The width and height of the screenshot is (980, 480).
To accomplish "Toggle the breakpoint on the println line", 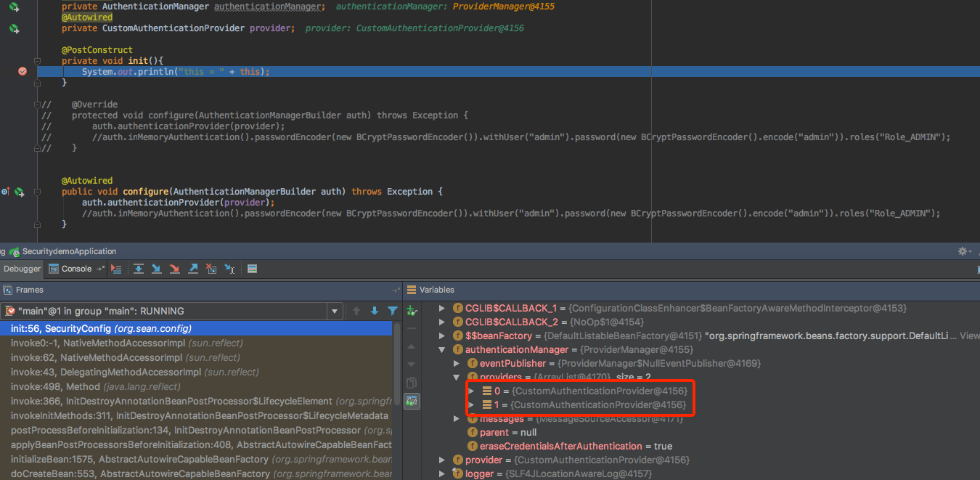I will click(x=22, y=71).
